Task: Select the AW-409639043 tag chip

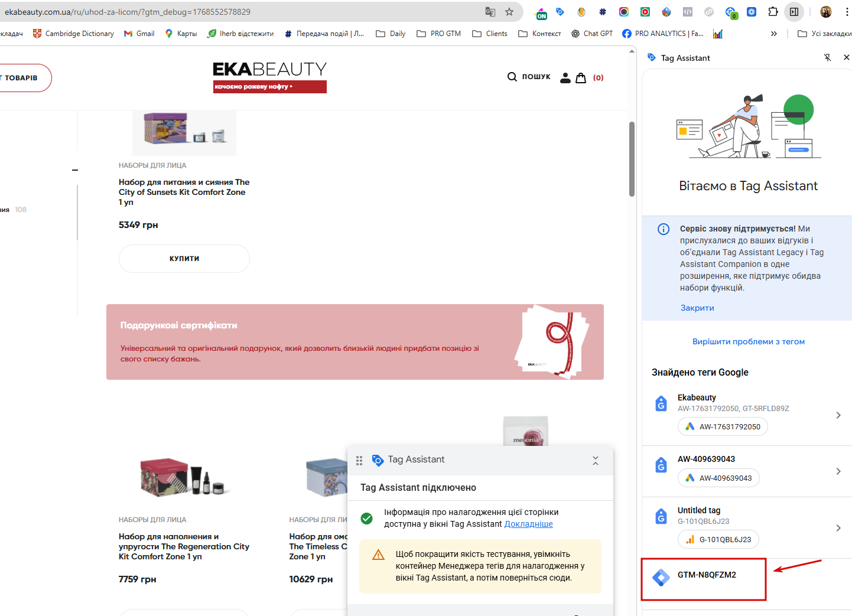Action: (718, 478)
